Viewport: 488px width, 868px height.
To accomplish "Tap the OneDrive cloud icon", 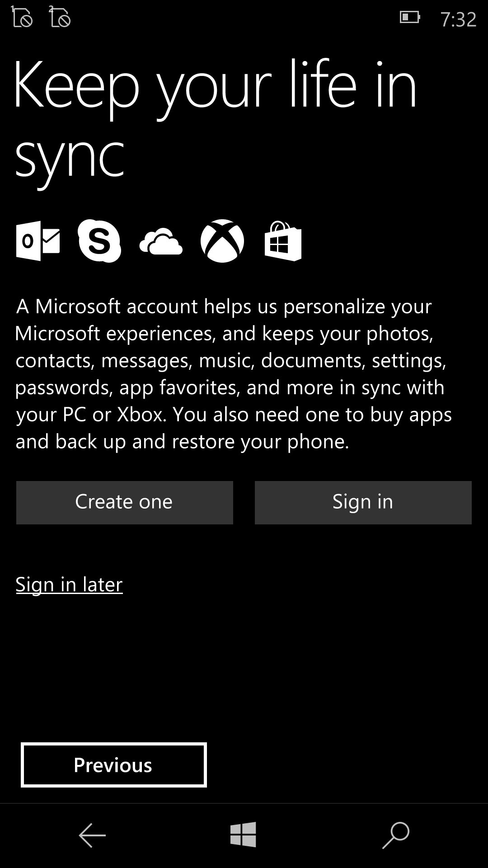I will point(161,242).
